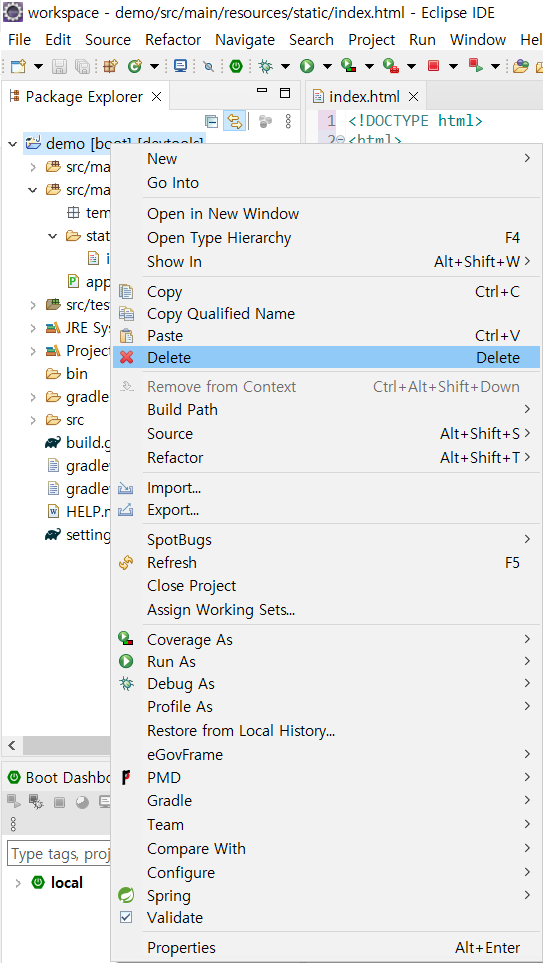The height and width of the screenshot is (963, 543).
Task: Toggle Link with Editor in Package Explorer
Action: click(235, 122)
